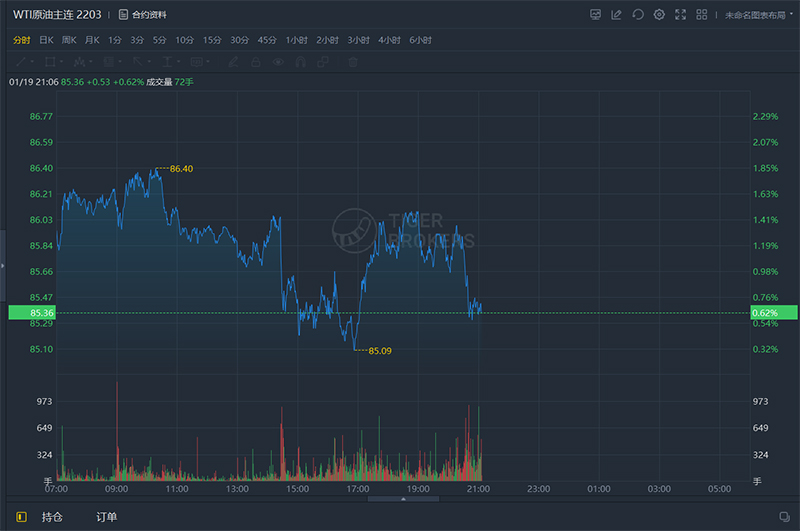Screen dimensions: 800x531
Task: Switch to 日K daily candlestick tab
Action: click(x=46, y=40)
